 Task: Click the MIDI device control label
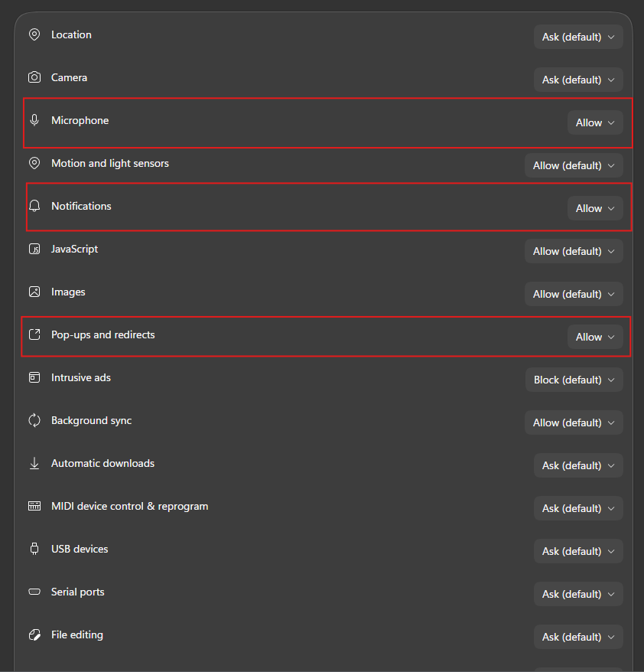(x=130, y=506)
